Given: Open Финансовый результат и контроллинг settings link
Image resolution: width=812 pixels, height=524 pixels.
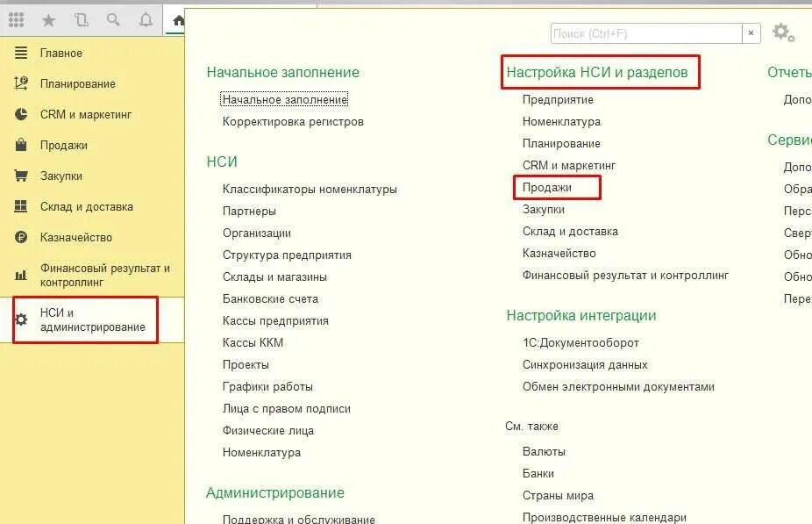Looking at the screenshot, I should [x=625, y=276].
